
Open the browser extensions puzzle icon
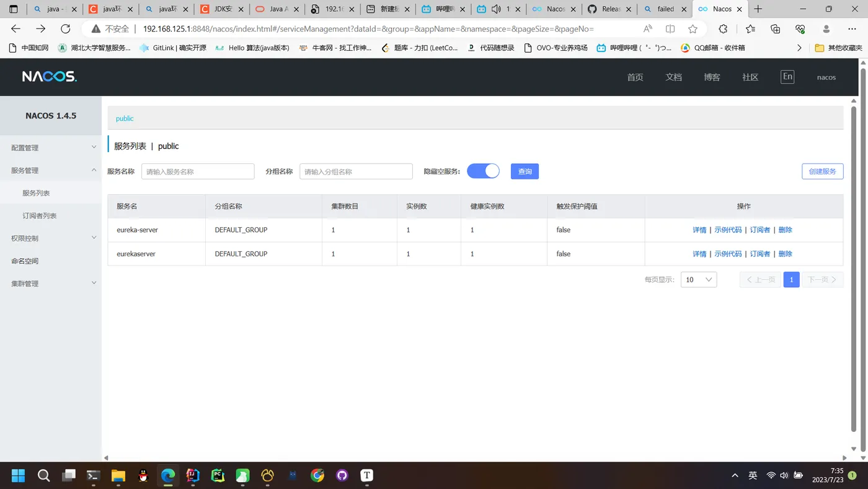[x=723, y=29]
